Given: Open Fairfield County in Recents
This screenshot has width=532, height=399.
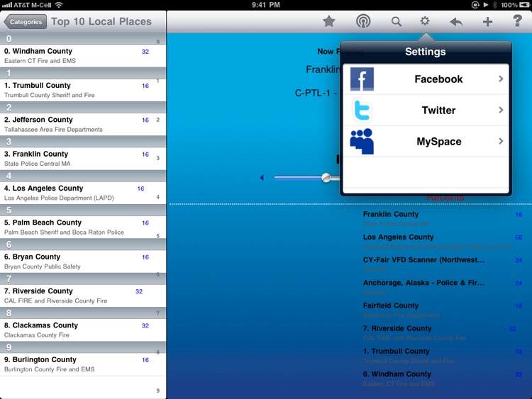Looking at the screenshot, I should [443, 310].
